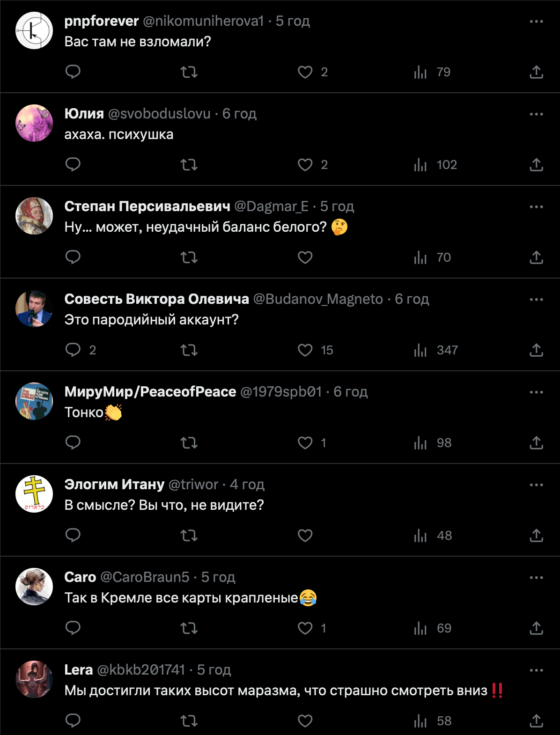This screenshot has width=560, height=735.
Task: Reply to the "Это пародийный аккаунт?" tweet
Action: click(x=73, y=350)
